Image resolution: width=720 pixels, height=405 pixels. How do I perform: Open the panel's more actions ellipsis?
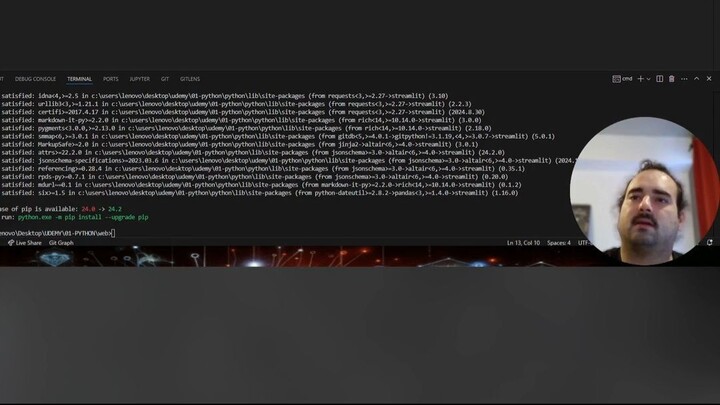pyautogui.click(x=684, y=79)
